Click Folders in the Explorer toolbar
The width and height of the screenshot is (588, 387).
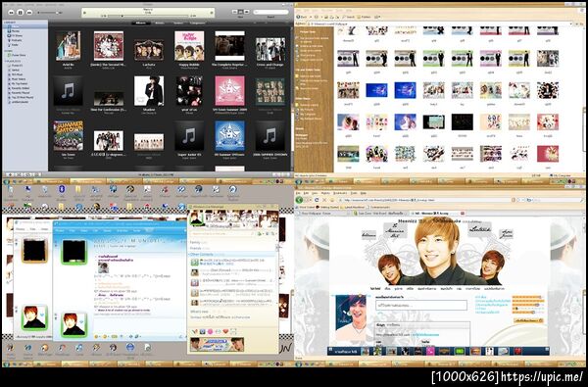pyautogui.click(x=365, y=17)
